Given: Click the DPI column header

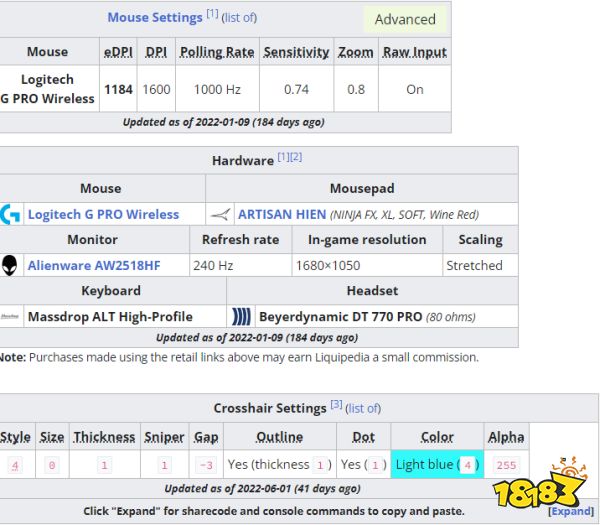Looking at the screenshot, I should (x=156, y=52).
